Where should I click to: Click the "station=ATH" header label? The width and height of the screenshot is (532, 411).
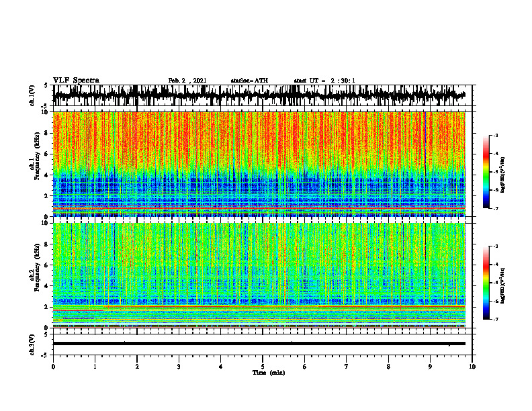[x=249, y=81]
